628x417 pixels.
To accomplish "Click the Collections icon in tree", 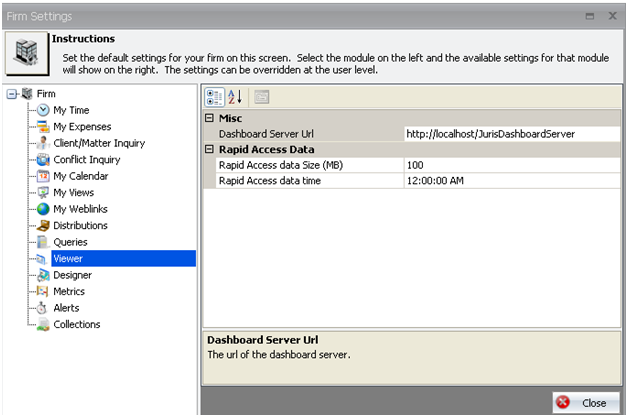I will pyautogui.click(x=43, y=325).
